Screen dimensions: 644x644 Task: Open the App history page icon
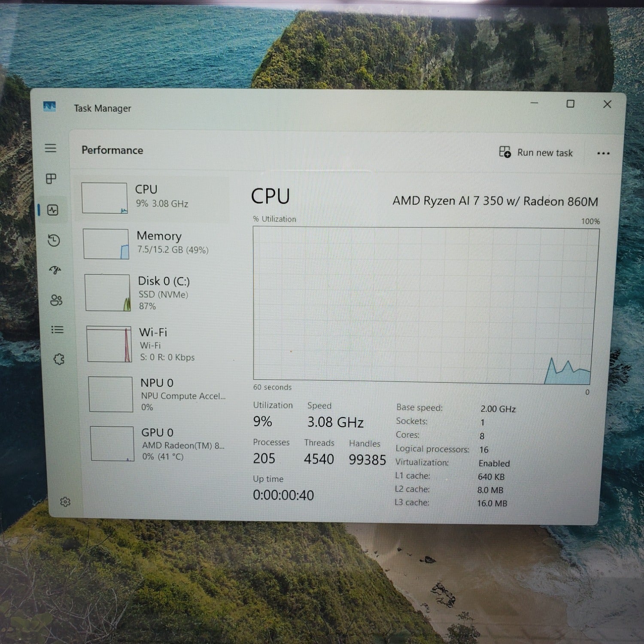[54, 240]
